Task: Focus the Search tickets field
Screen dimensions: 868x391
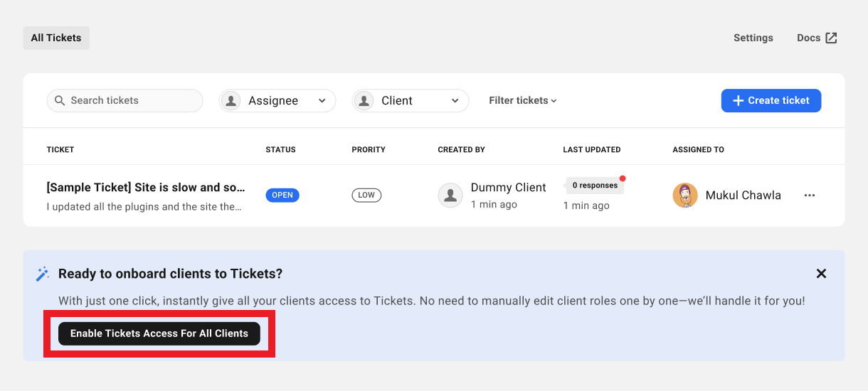Action: (x=125, y=100)
